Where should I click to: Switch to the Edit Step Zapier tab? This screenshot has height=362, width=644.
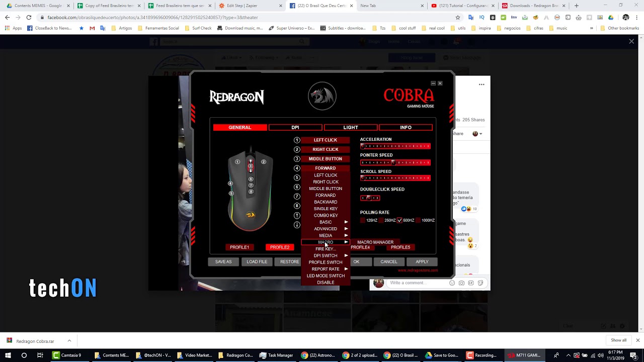(251, 6)
